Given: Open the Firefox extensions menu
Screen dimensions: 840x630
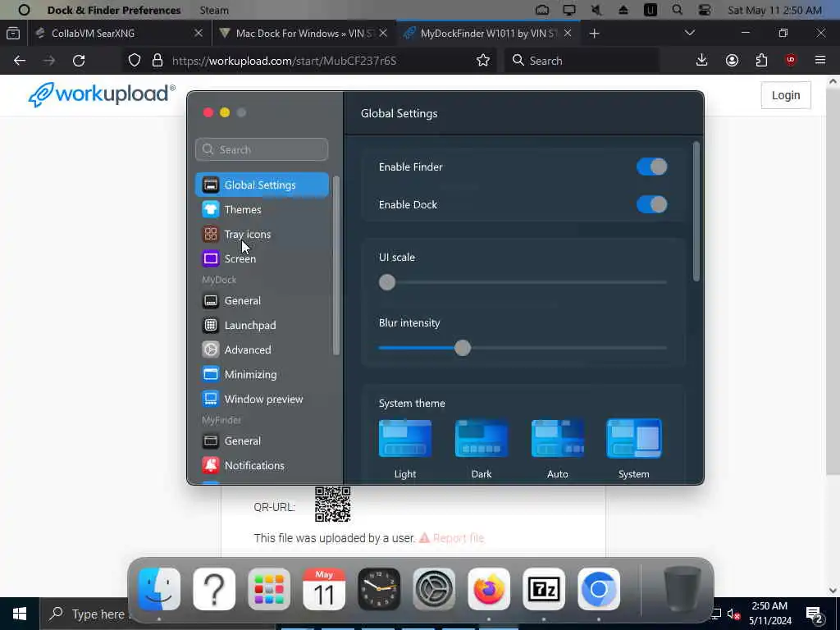Looking at the screenshot, I should (x=761, y=61).
